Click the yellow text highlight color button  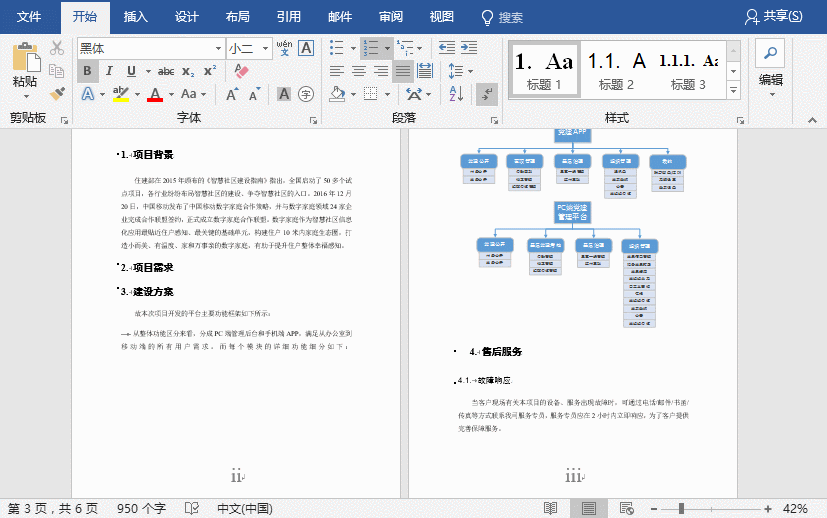121,94
